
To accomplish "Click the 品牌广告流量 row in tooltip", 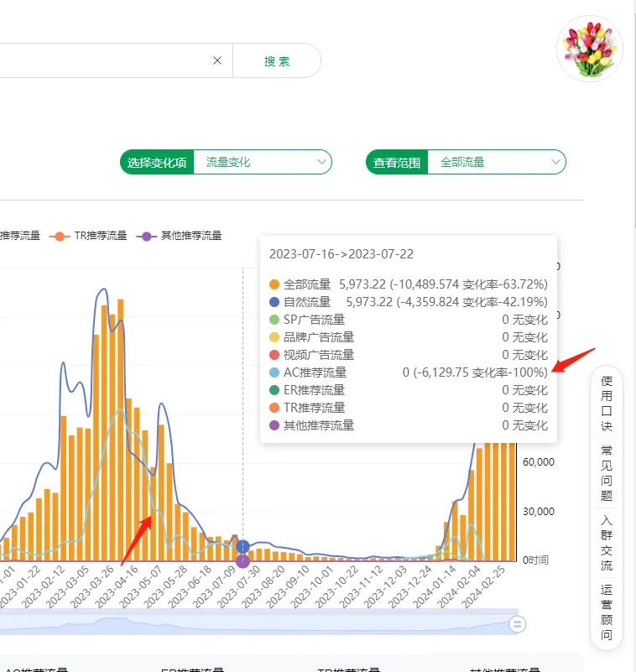I will (409, 337).
